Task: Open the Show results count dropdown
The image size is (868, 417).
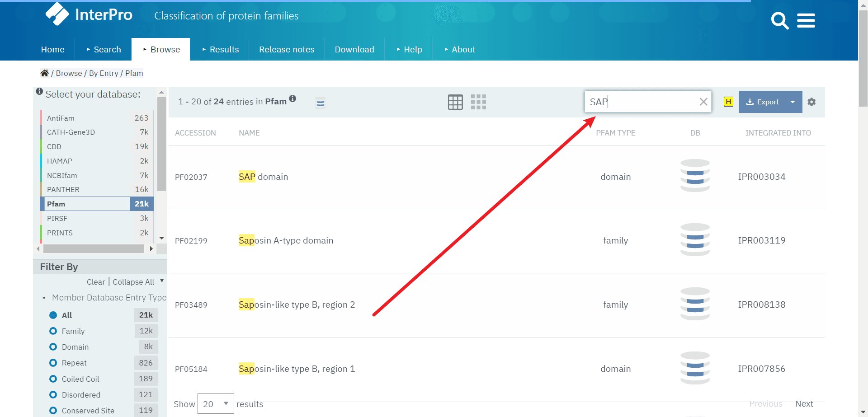Action: [216, 404]
